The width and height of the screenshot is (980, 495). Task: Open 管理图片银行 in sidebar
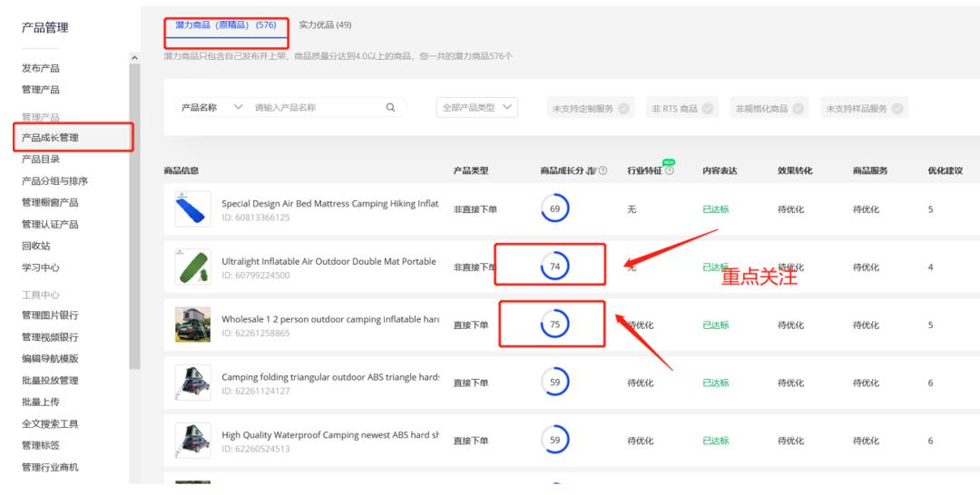(50, 315)
